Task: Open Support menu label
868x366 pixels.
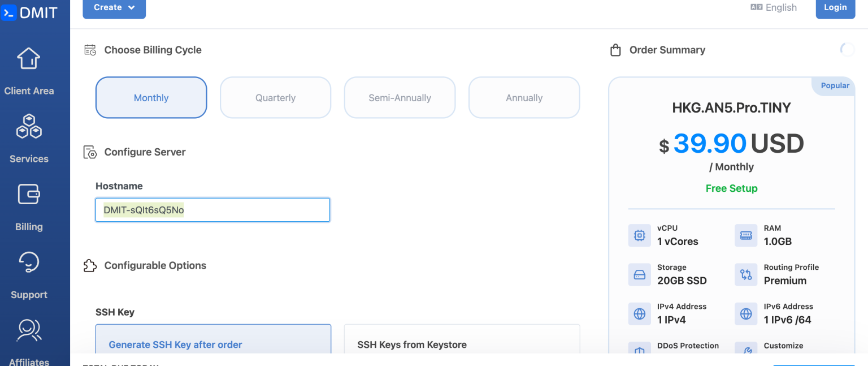Action: pos(29,295)
